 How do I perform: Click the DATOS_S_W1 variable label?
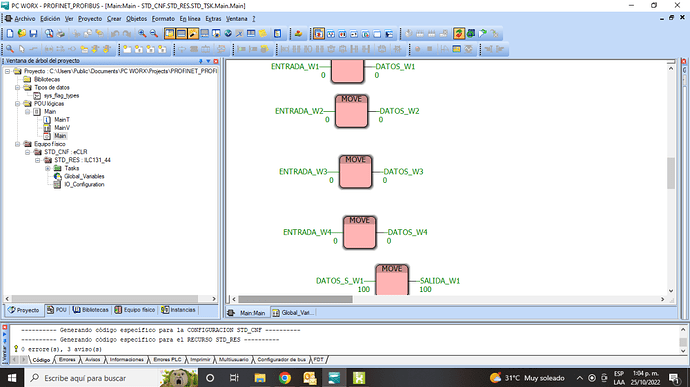pos(340,280)
